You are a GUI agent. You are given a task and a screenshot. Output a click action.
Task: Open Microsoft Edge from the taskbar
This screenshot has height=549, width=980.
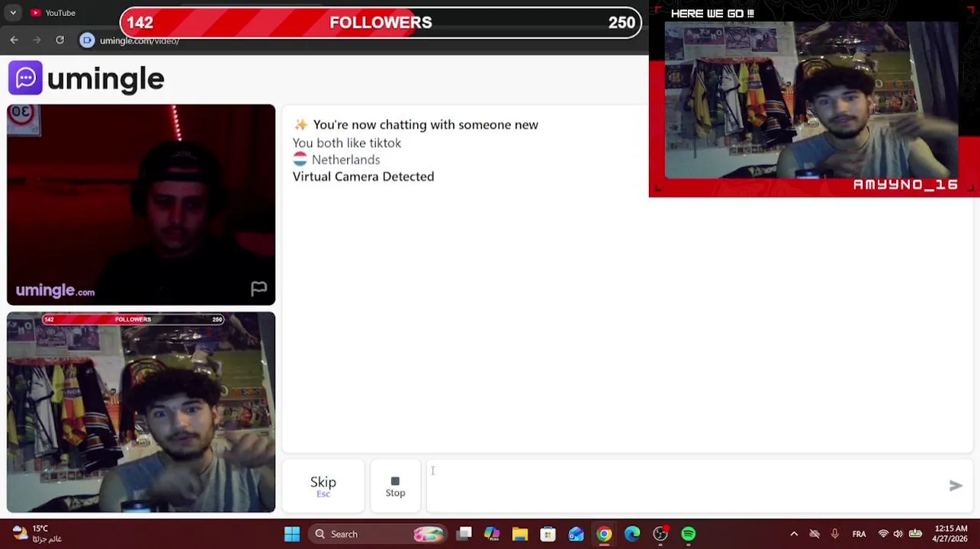632,535
